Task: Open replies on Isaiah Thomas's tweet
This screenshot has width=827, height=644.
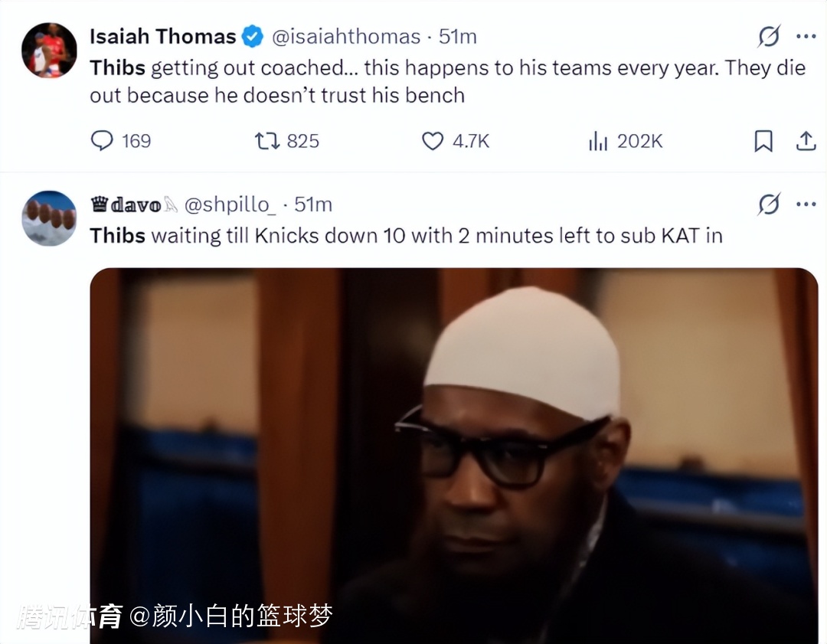Action: (x=121, y=141)
